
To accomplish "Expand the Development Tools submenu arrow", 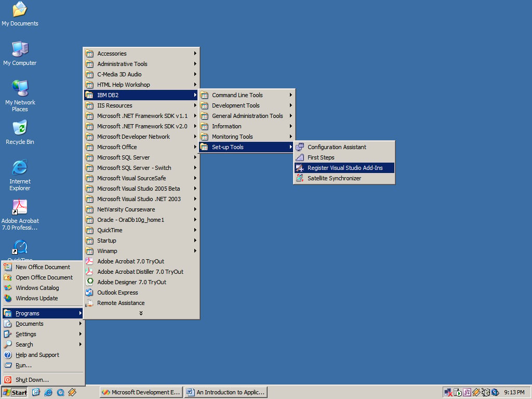I will click(291, 105).
